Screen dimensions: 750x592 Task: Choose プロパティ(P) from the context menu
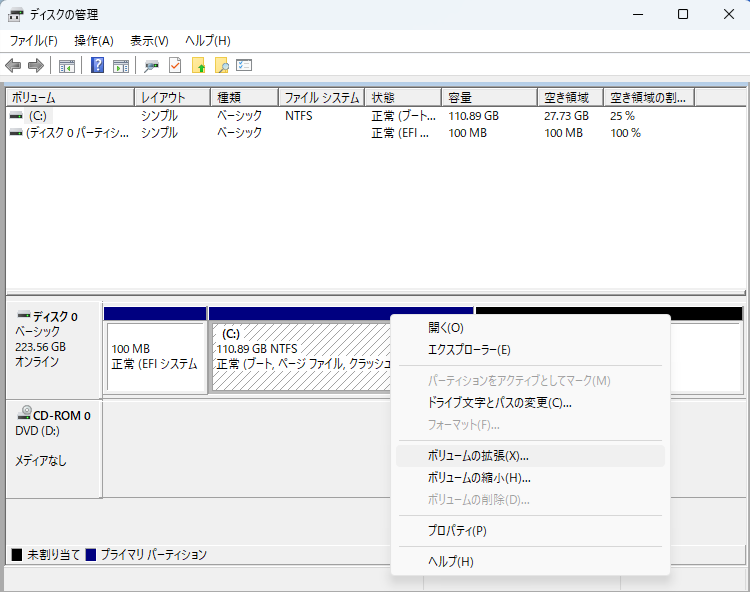530,530
